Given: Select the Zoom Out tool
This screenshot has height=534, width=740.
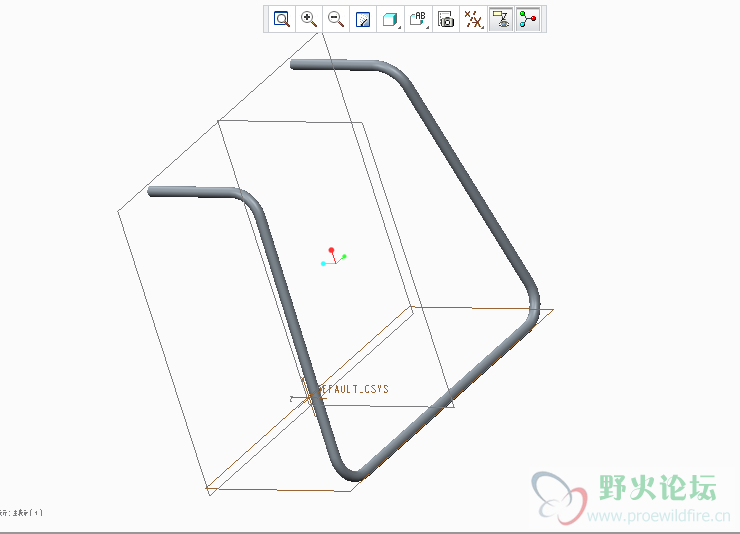Looking at the screenshot, I should click(x=336, y=19).
